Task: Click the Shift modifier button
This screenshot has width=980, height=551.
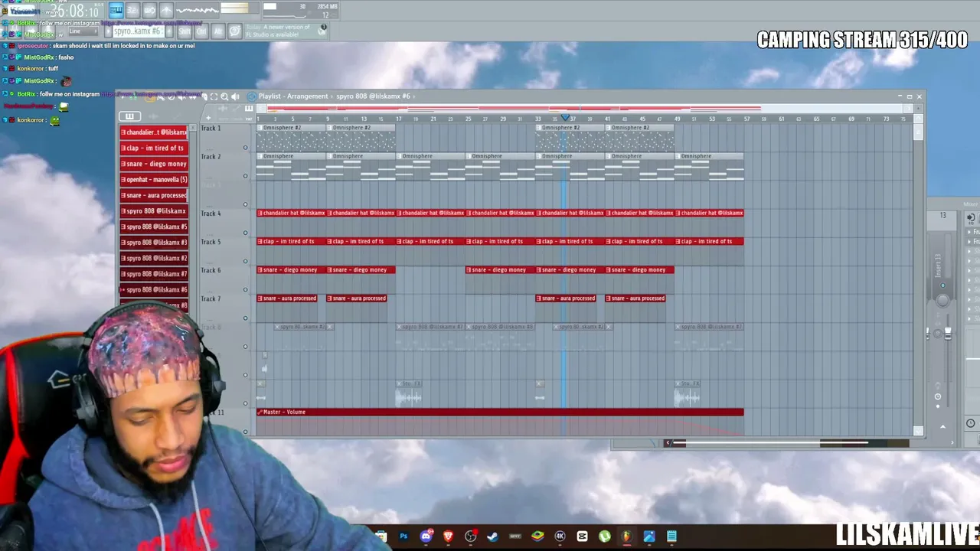Action: [185, 31]
